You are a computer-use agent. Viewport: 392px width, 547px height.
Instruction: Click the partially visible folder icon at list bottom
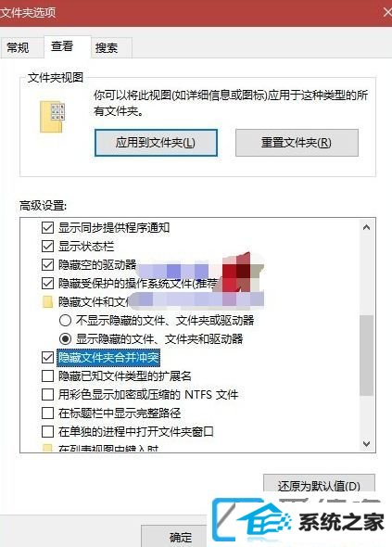tap(47, 449)
